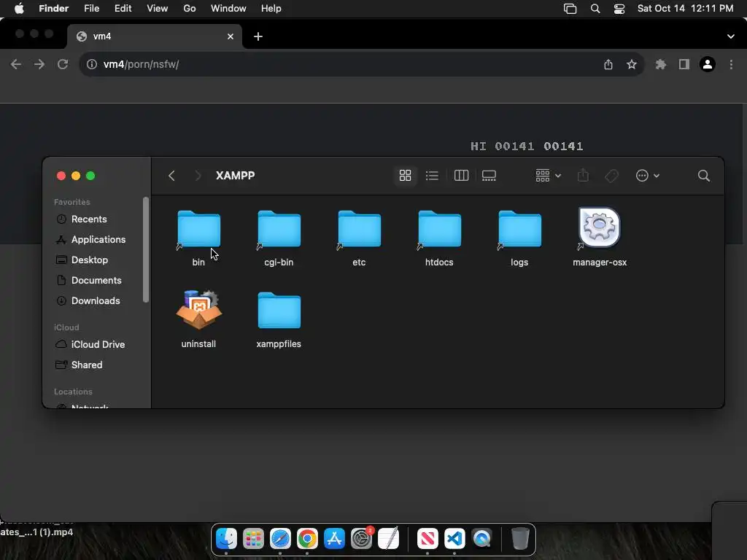Open the View menu
Viewport: 747px width, 560px height.
158,9
